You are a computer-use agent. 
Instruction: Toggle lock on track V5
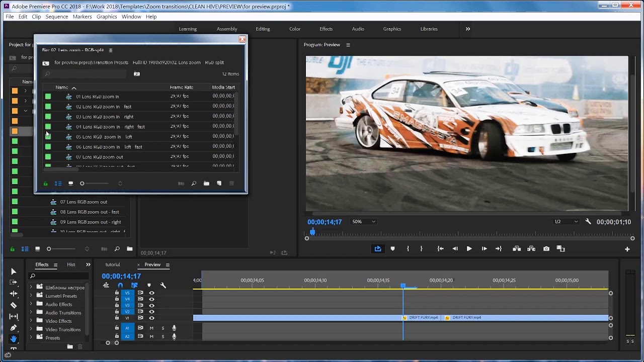click(x=117, y=293)
